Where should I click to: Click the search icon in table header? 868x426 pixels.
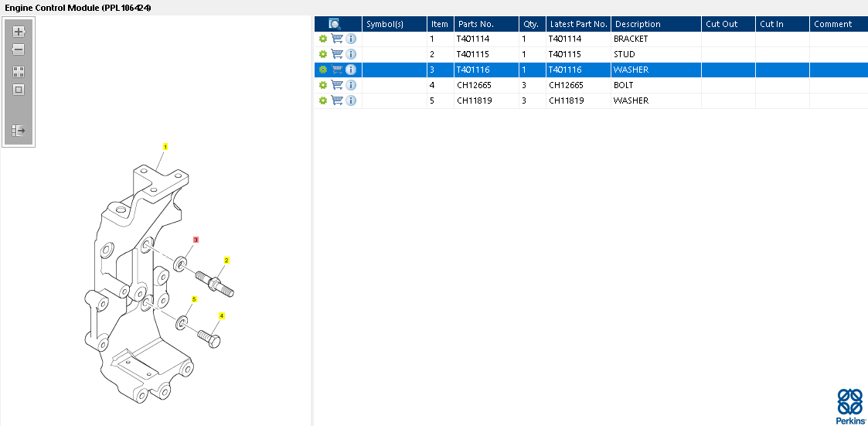coord(335,24)
